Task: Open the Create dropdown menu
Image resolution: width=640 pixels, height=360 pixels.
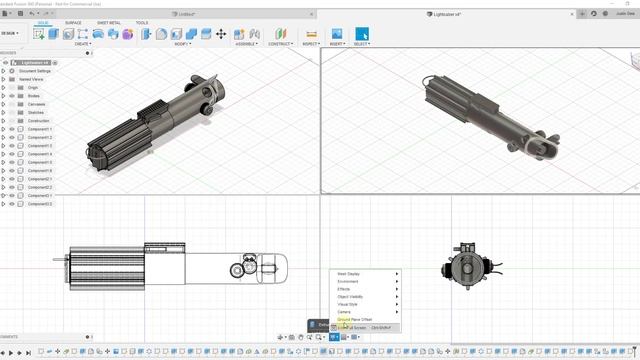Action: [x=83, y=44]
